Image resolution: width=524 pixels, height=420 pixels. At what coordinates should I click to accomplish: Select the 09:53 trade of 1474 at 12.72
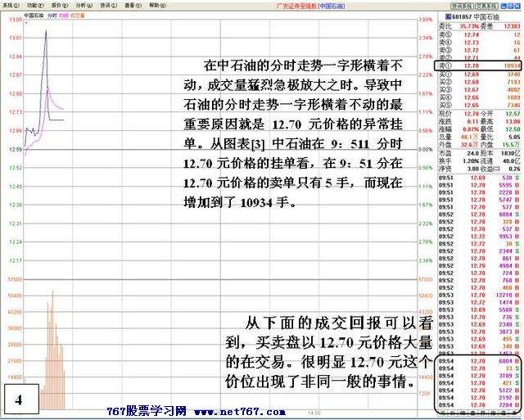click(480, 303)
